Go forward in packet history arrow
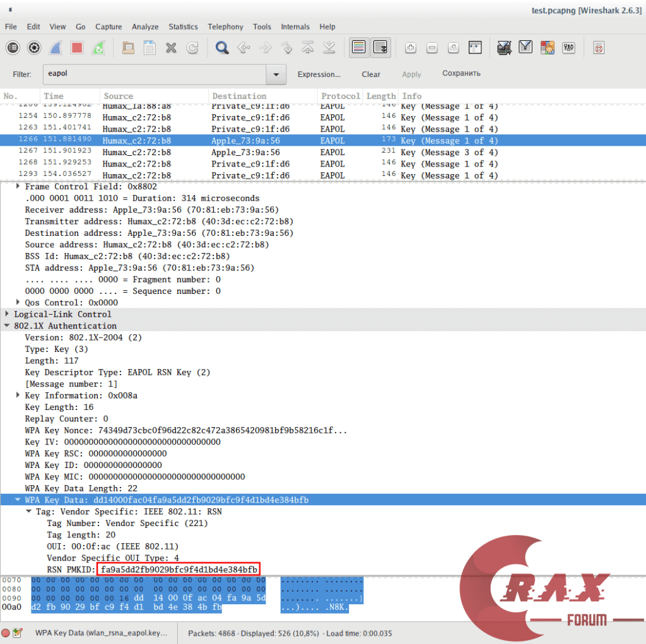The width and height of the screenshot is (646, 644). coord(265,48)
